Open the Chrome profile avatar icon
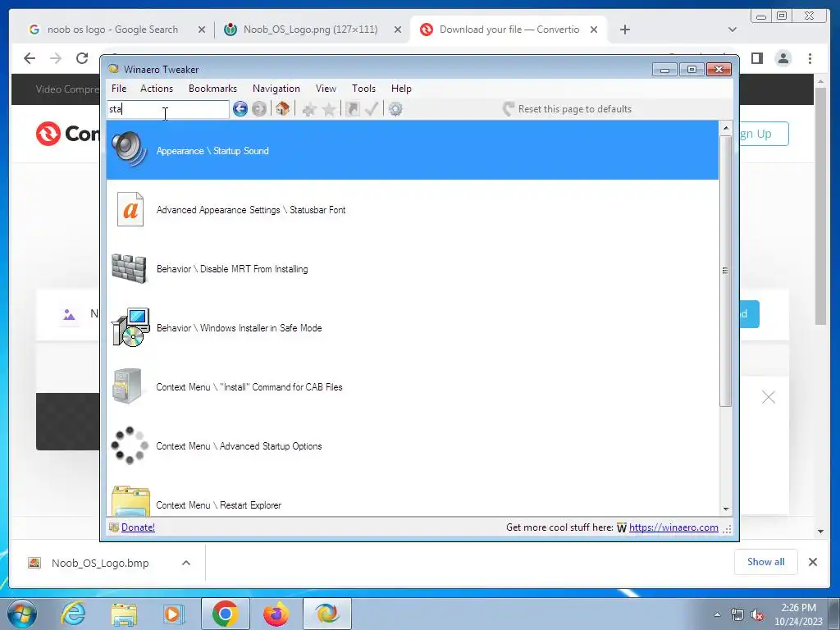The height and width of the screenshot is (630, 840). 783,58
